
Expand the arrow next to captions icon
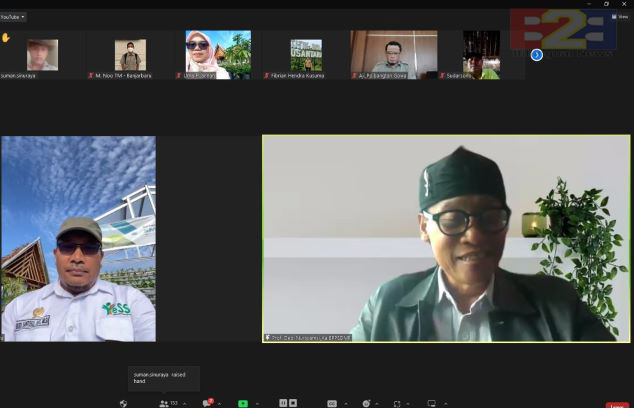[346, 404]
